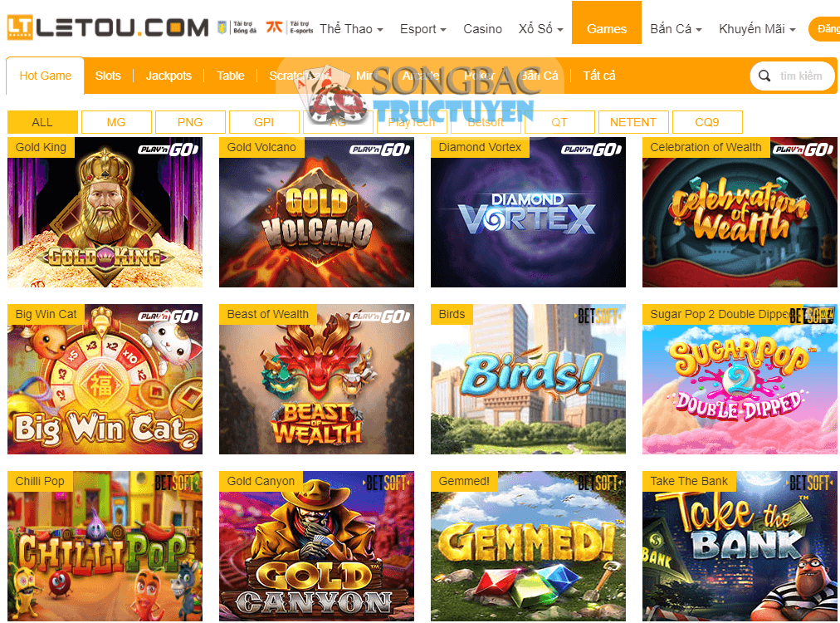840x623 pixels.
Task: Filter games by MG provider
Action: [116, 122]
